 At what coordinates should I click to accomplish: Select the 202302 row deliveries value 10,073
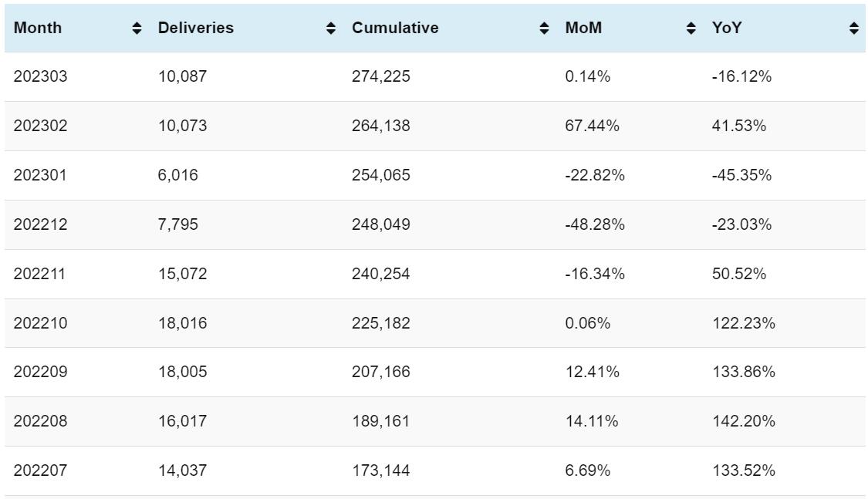coord(183,126)
